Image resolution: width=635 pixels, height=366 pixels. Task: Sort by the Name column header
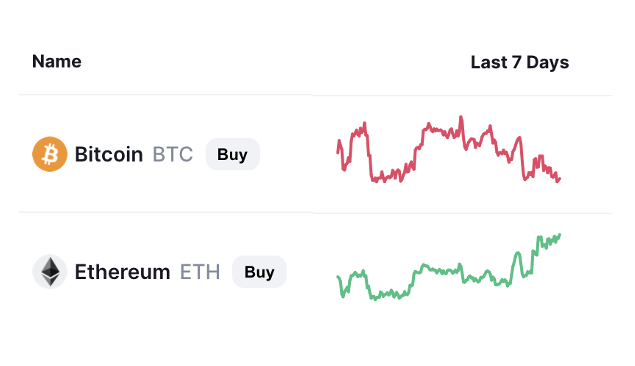(57, 62)
